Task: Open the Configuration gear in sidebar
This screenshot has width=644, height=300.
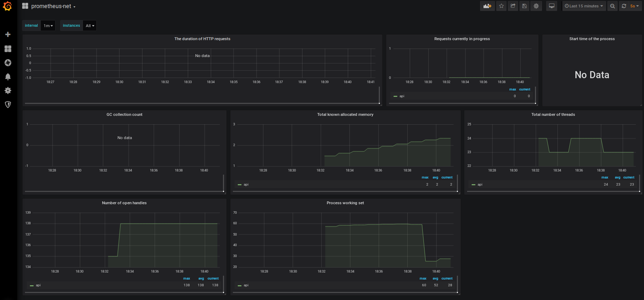Action: [x=8, y=90]
